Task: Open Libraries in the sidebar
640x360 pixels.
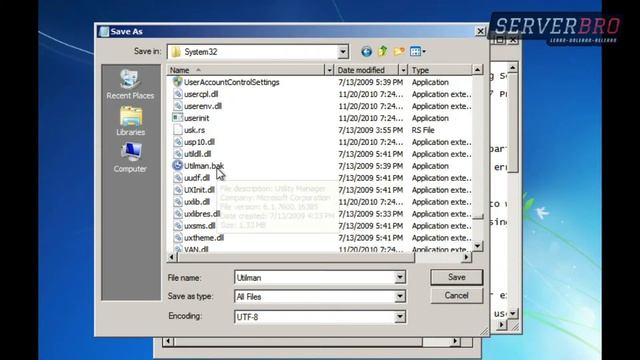Action: pyautogui.click(x=131, y=121)
